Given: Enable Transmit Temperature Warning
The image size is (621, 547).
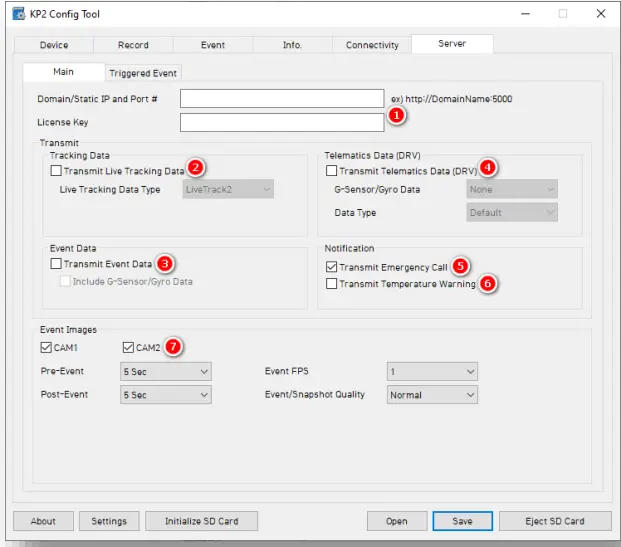Looking at the screenshot, I should (x=331, y=284).
